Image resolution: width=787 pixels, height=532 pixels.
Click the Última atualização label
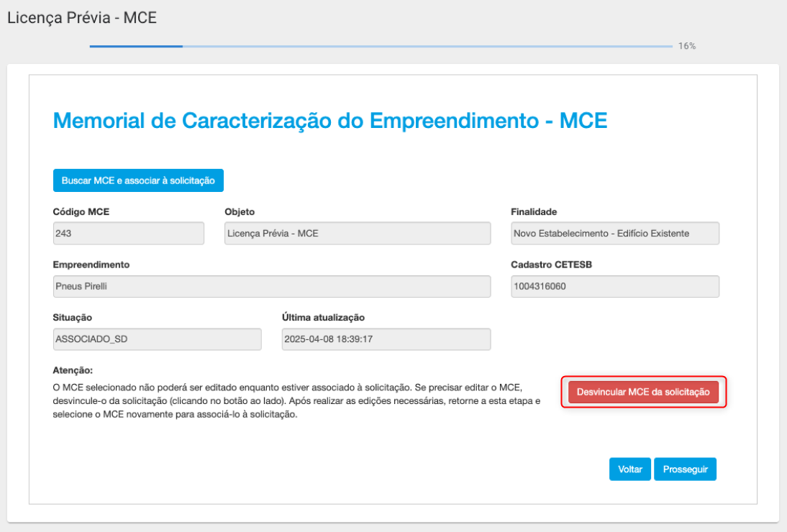pos(323,317)
